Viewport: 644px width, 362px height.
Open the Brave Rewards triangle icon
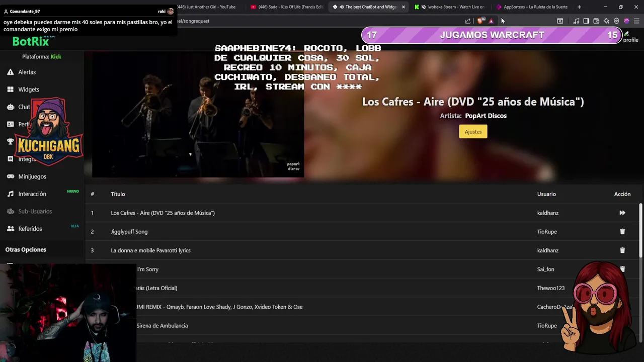pyautogui.click(x=491, y=21)
